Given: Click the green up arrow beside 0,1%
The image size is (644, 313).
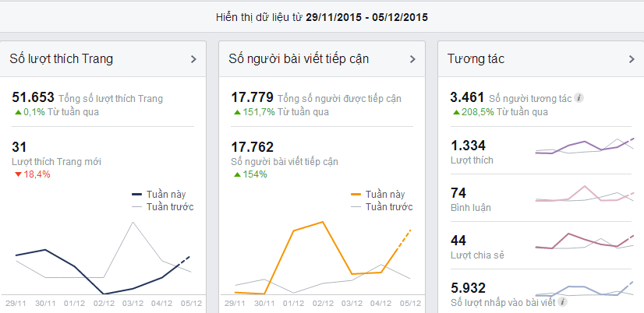Looking at the screenshot, I should [18, 112].
